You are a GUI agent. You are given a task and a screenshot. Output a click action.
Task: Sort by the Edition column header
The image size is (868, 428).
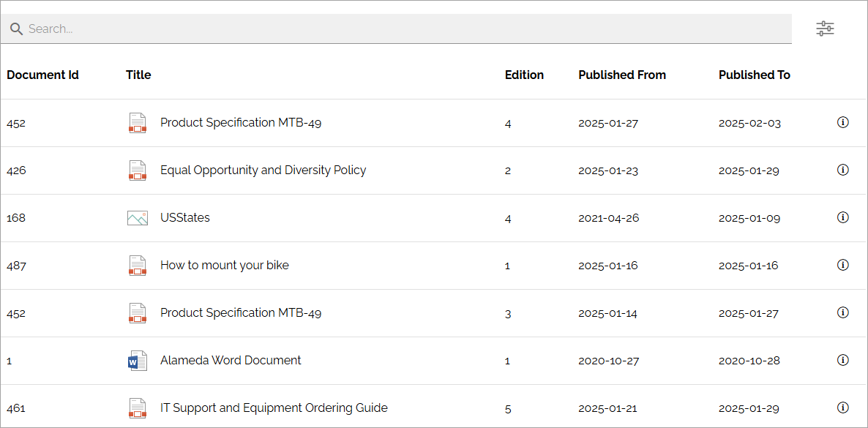click(x=524, y=75)
